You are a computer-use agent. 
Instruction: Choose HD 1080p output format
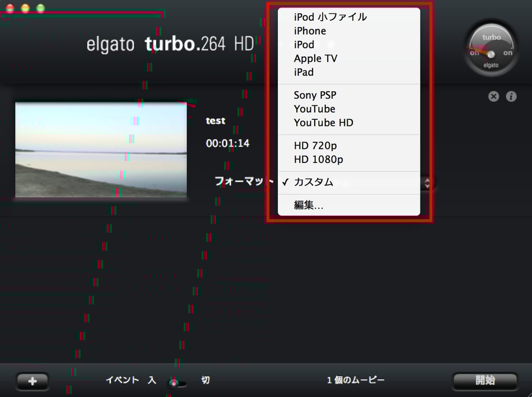(349, 160)
